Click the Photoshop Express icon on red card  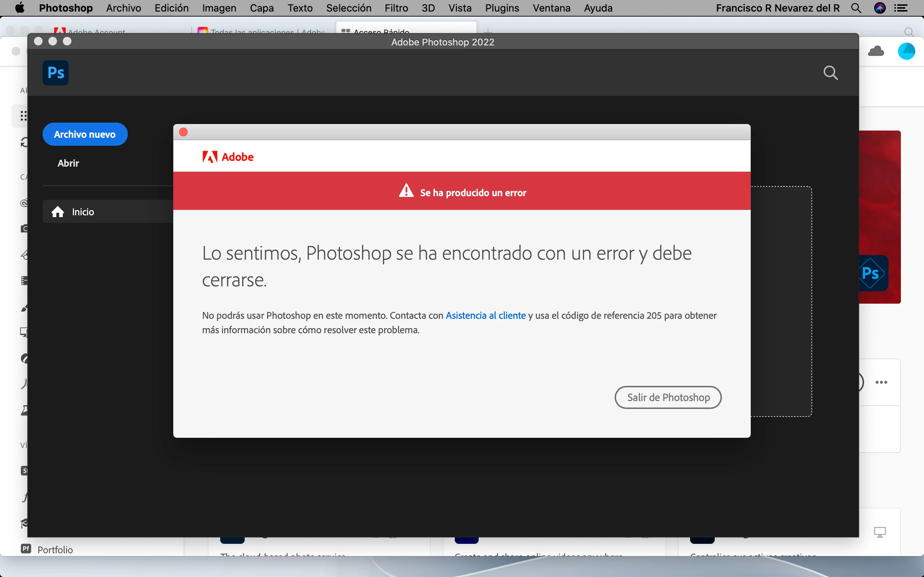pyautogui.click(x=873, y=273)
